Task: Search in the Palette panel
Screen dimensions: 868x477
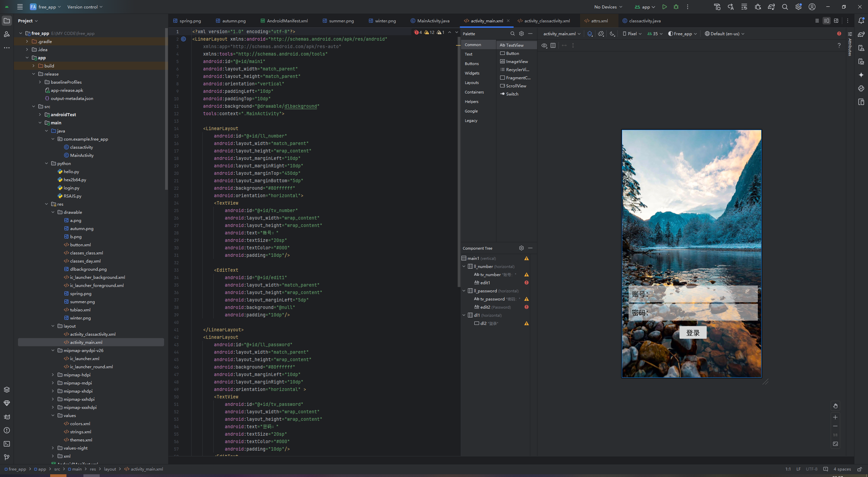Action: click(513, 34)
